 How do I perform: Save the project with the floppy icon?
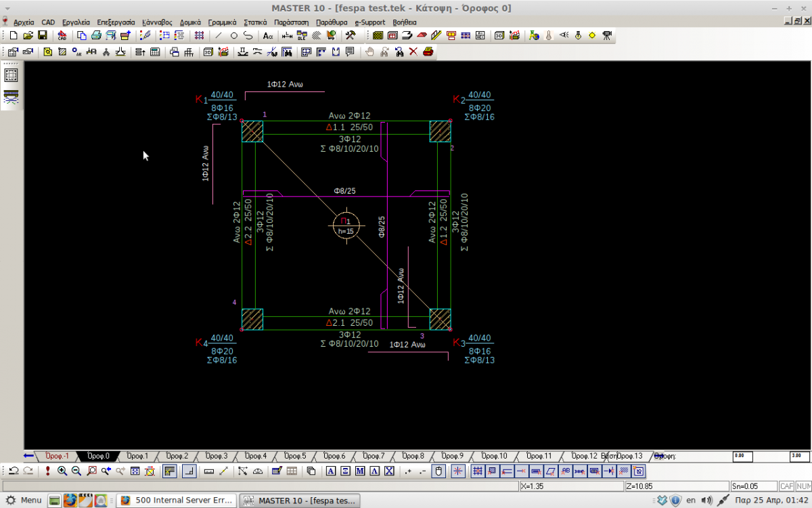[x=42, y=36]
